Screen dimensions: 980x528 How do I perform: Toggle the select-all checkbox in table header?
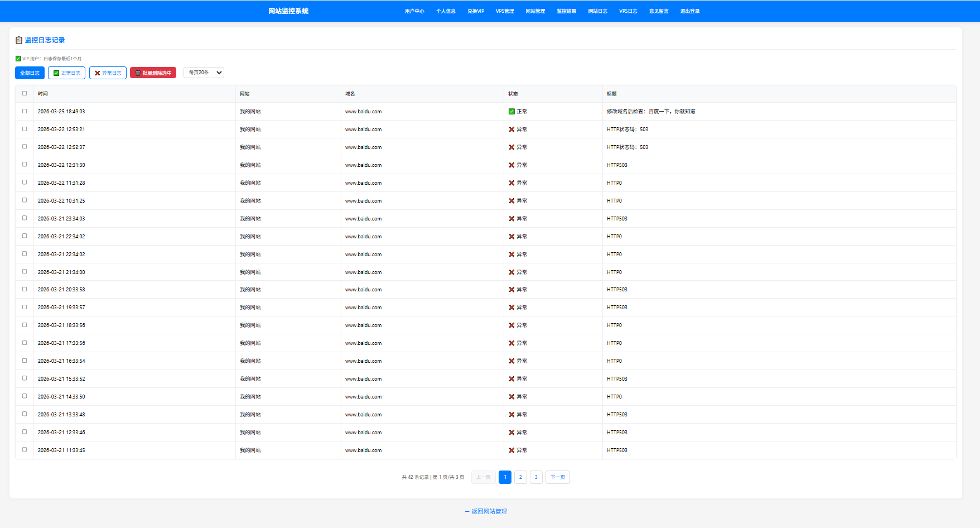[x=25, y=93]
